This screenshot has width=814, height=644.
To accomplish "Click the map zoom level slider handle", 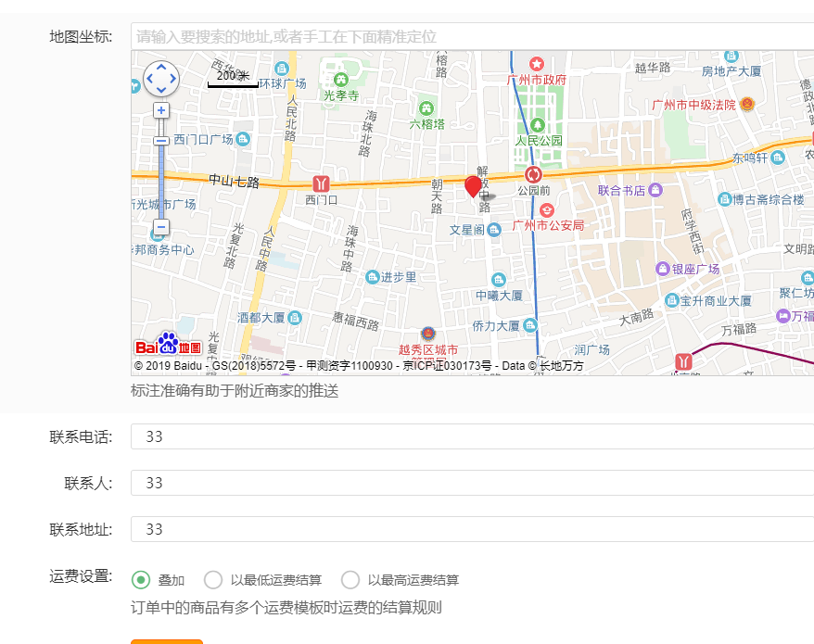I will click(161, 141).
